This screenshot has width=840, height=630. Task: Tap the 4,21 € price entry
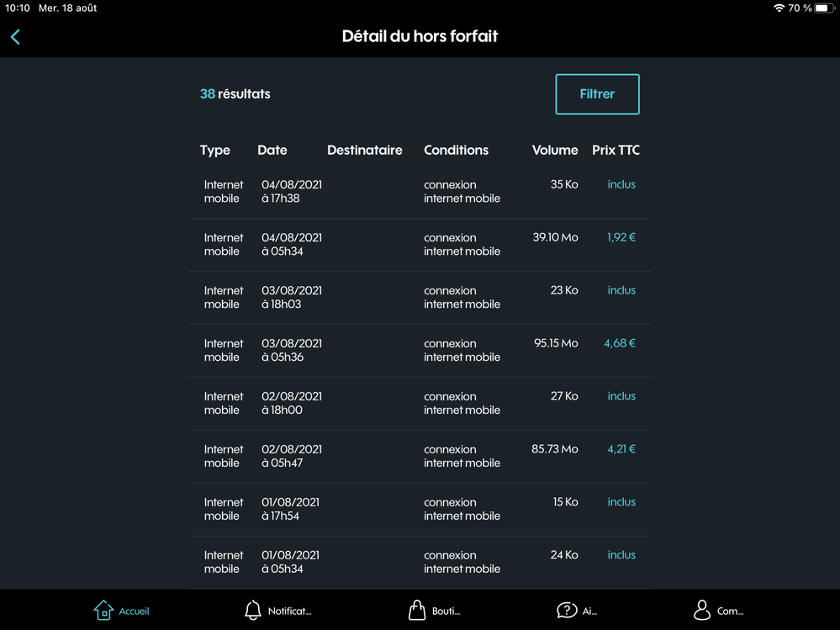(621, 449)
